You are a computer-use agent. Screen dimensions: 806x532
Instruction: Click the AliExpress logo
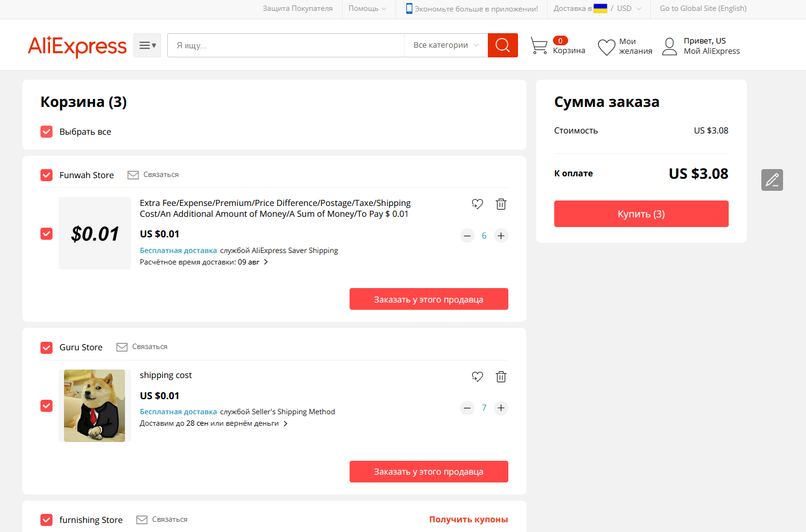click(77, 46)
